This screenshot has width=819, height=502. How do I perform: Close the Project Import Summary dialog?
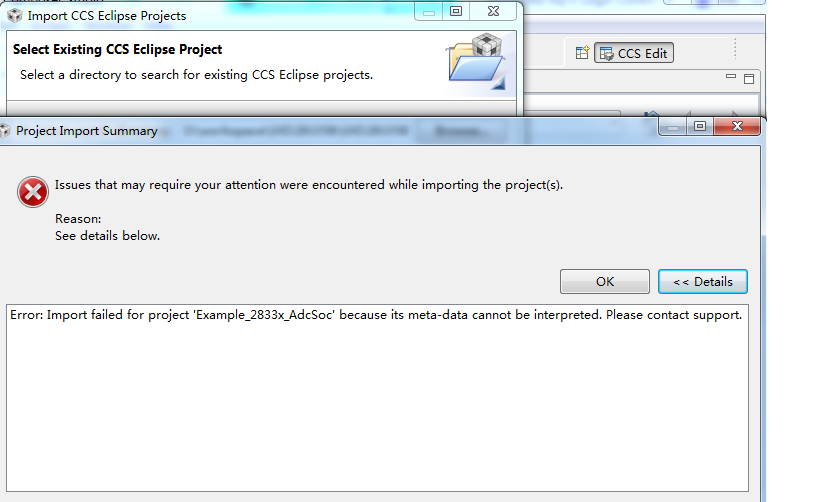(x=739, y=126)
